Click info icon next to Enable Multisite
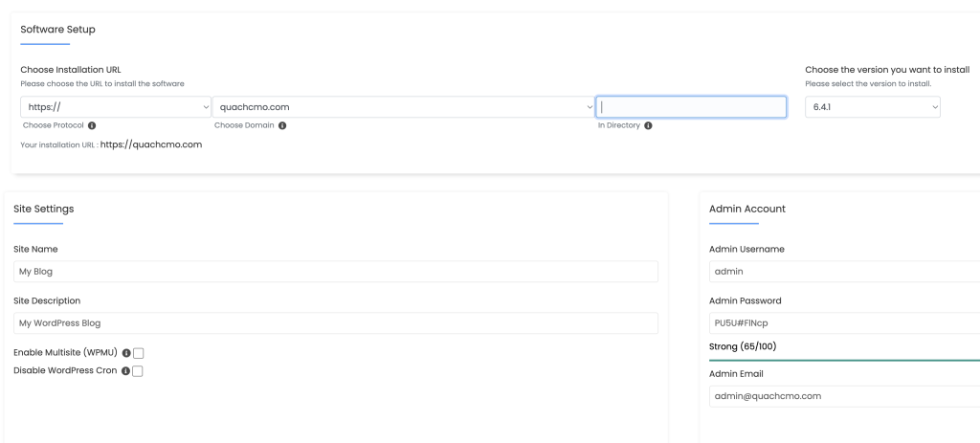Viewport: 980px width, 443px height. (126, 353)
